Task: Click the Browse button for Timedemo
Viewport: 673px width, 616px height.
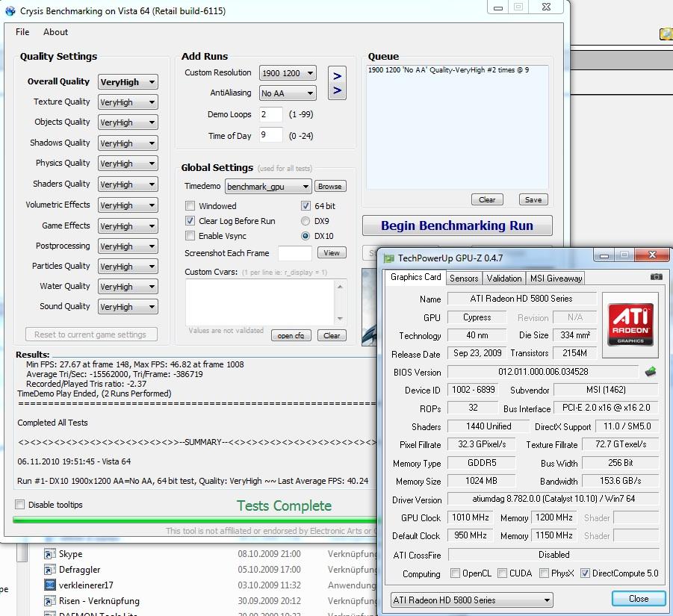Action: click(330, 186)
